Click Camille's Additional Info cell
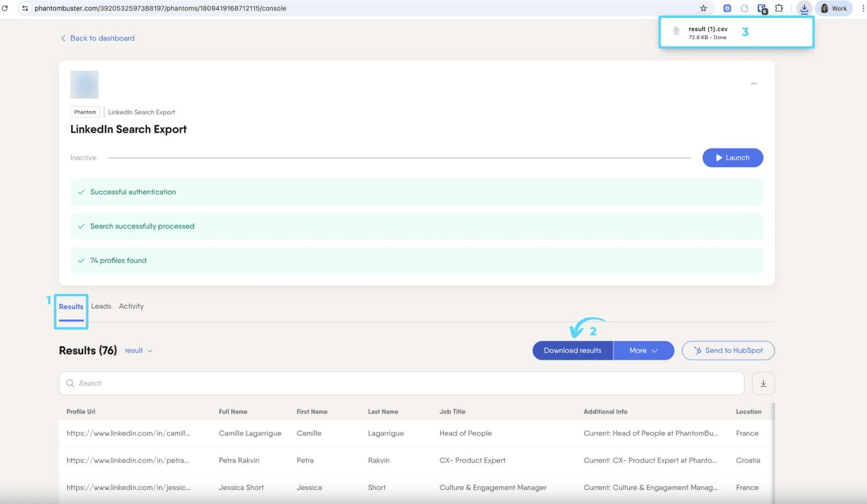 [651, 433]
